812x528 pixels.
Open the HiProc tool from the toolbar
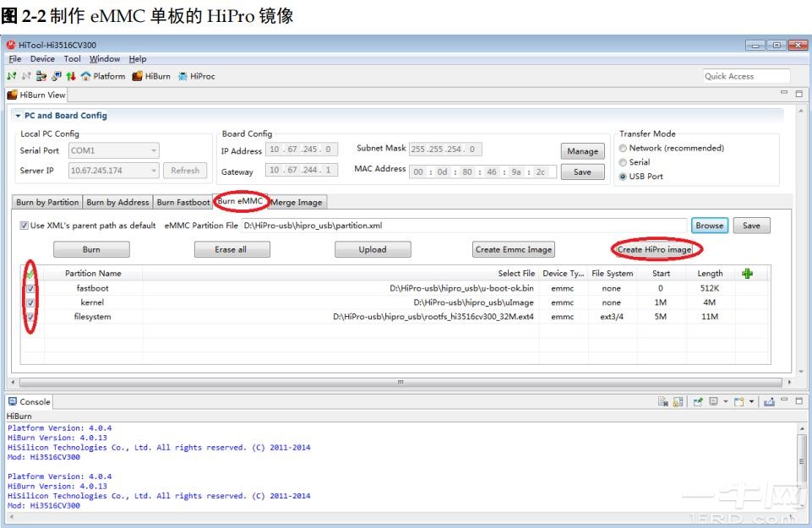point(196,76)
